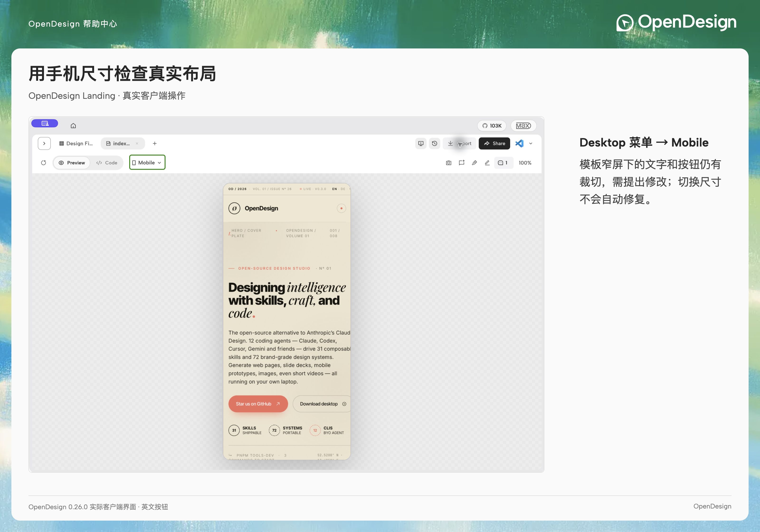Expand the editor chooser dropdown arrow
Viewport: 760px width, 532px height.
tap(531, 143)
